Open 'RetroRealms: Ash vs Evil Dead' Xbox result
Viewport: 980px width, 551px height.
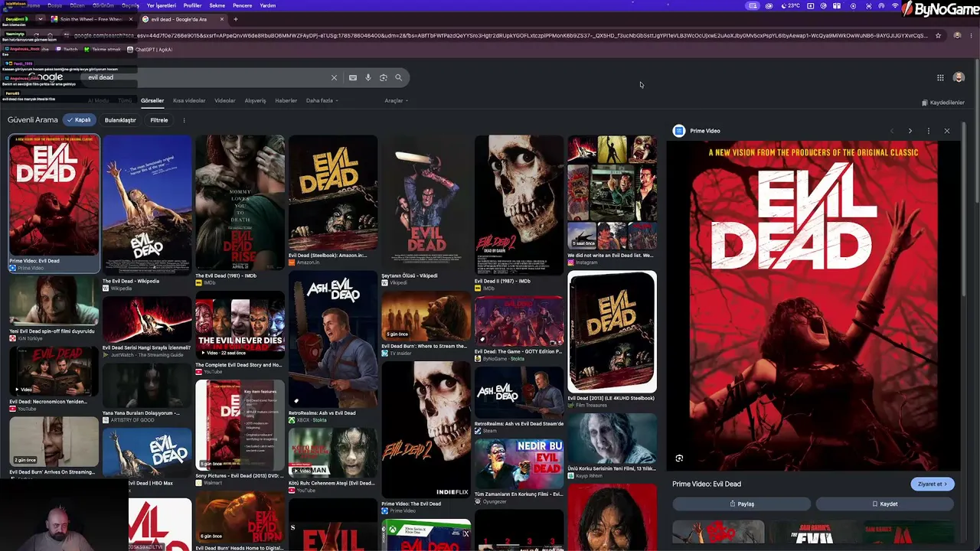pyautogui.click(x=333, y=348)
